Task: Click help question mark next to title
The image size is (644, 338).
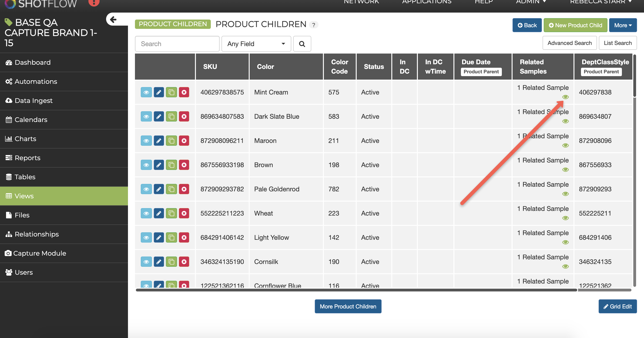Action: coord(313,25)
